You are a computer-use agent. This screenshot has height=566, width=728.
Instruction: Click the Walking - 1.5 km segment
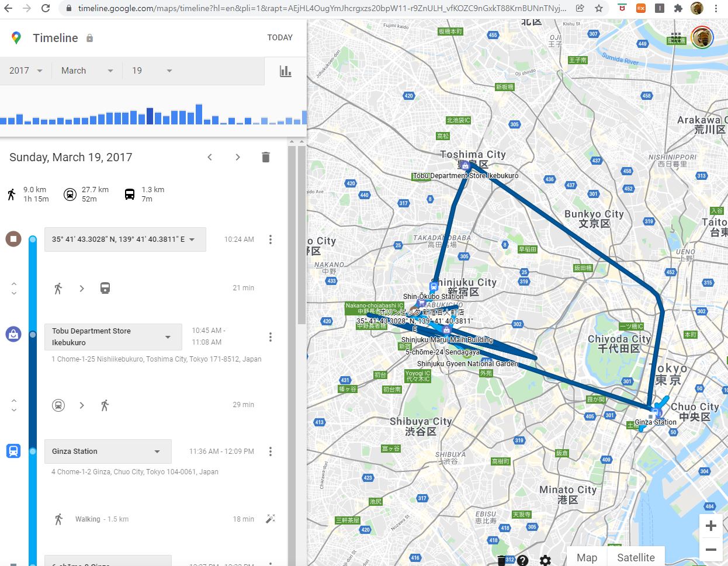(x=102, y=519)
